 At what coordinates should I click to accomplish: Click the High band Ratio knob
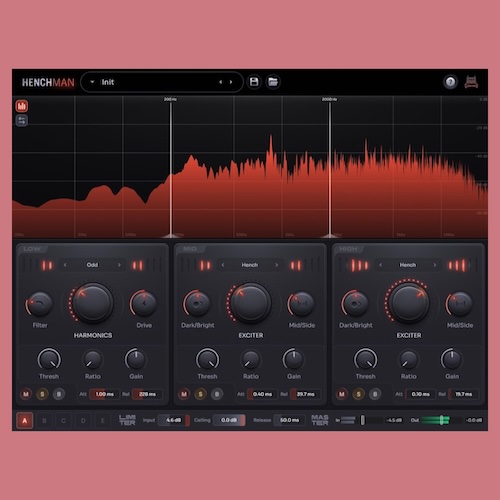click(409, 360)
